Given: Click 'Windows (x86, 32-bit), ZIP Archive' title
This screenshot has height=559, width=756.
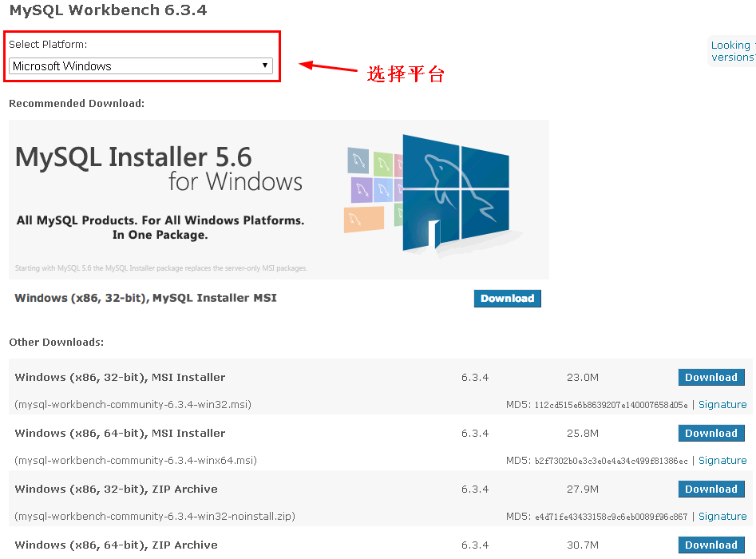Looking at the screenshot, I should pos(117,489).
